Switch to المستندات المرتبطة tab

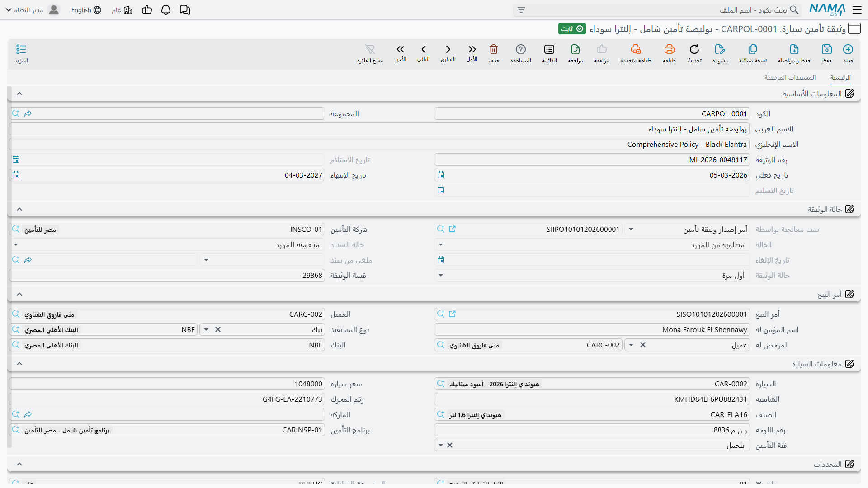[790, 78]
